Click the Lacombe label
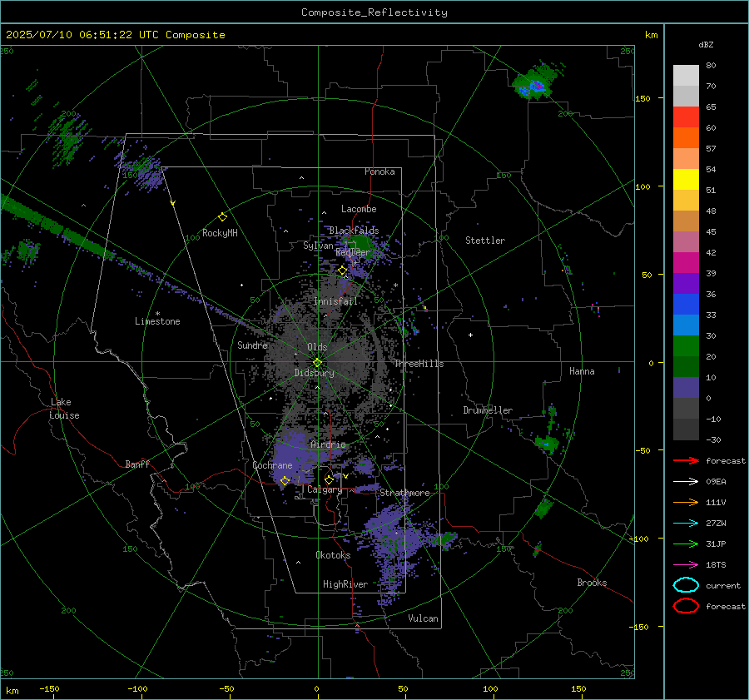The width and height of the screenshot is (749, 700). pos(359,209)
